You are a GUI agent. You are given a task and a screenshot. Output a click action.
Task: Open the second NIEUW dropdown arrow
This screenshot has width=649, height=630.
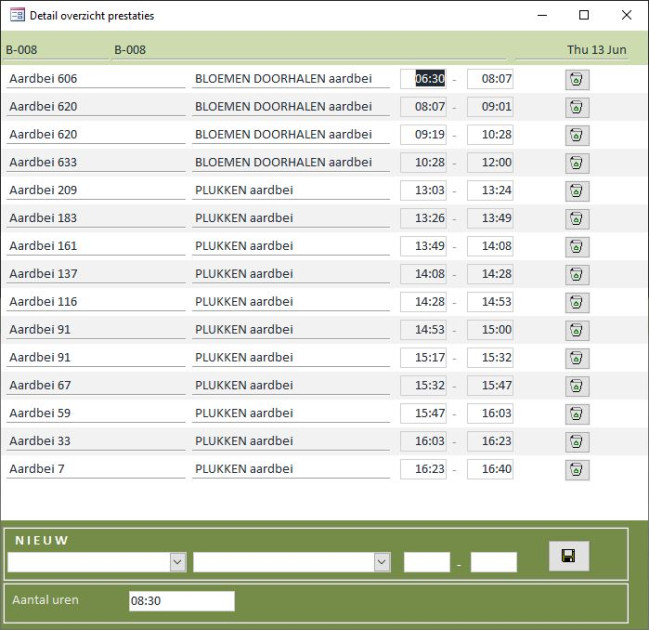tap(382, 562)
